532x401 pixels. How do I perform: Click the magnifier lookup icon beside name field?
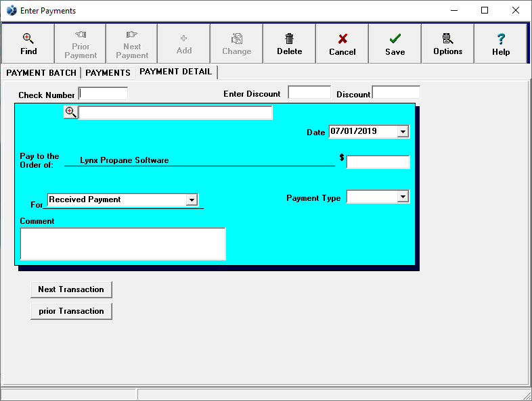[70, 112]
